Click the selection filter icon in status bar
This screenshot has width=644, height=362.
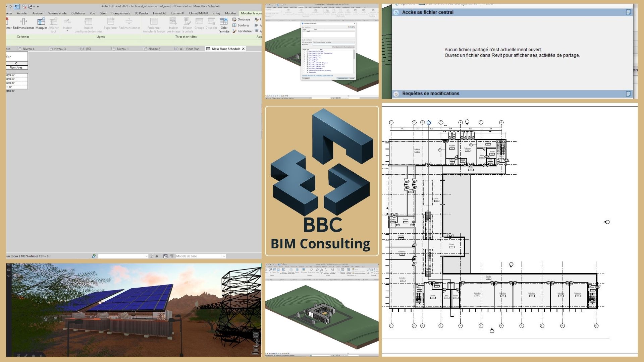tap(153, 256)
